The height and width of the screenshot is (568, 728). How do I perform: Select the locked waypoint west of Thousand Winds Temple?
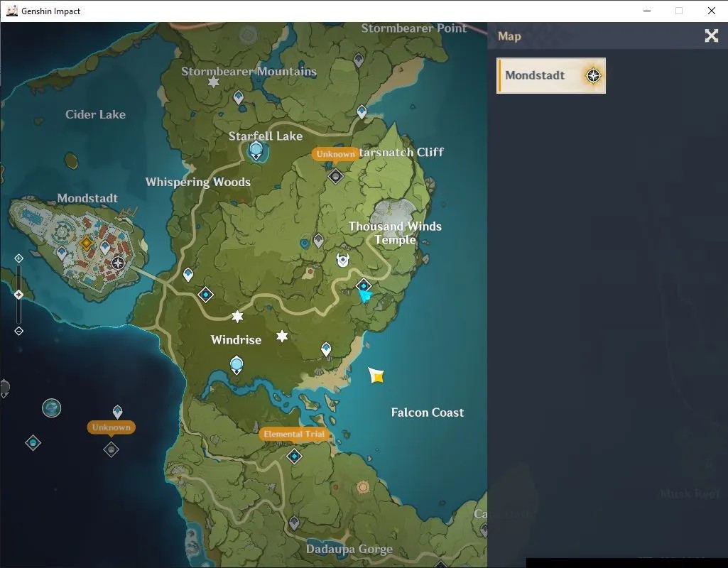point(318,241)
